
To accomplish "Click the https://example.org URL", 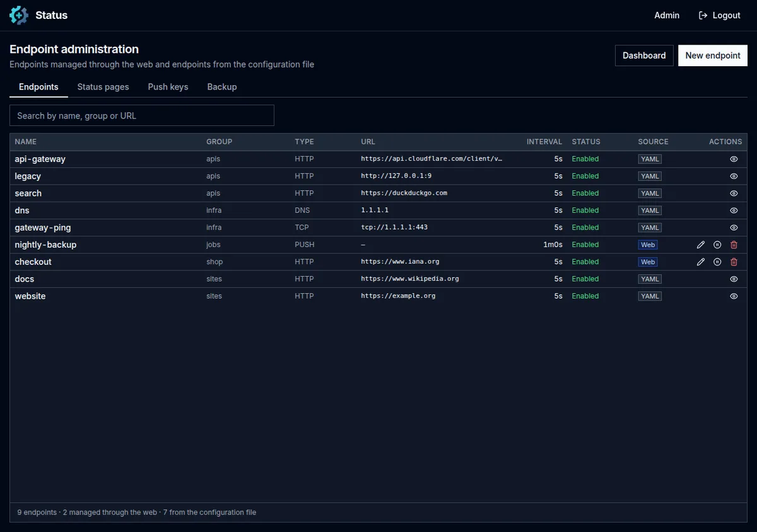I will tap(398, 296).
